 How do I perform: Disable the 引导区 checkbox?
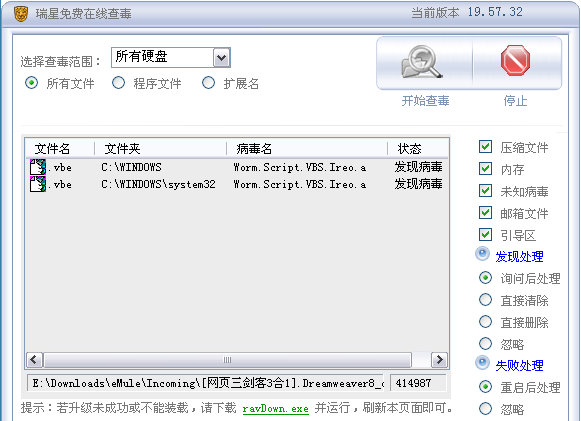[485, 235]
